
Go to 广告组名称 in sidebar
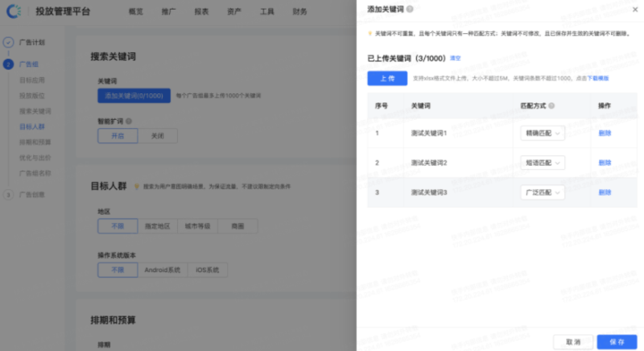coord(35,173)
